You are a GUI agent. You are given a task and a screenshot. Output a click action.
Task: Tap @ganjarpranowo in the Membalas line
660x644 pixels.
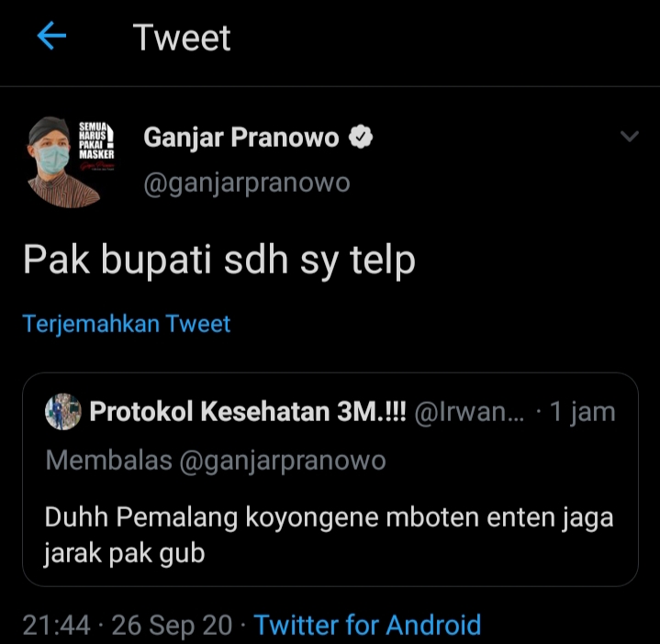coord(283,461)
